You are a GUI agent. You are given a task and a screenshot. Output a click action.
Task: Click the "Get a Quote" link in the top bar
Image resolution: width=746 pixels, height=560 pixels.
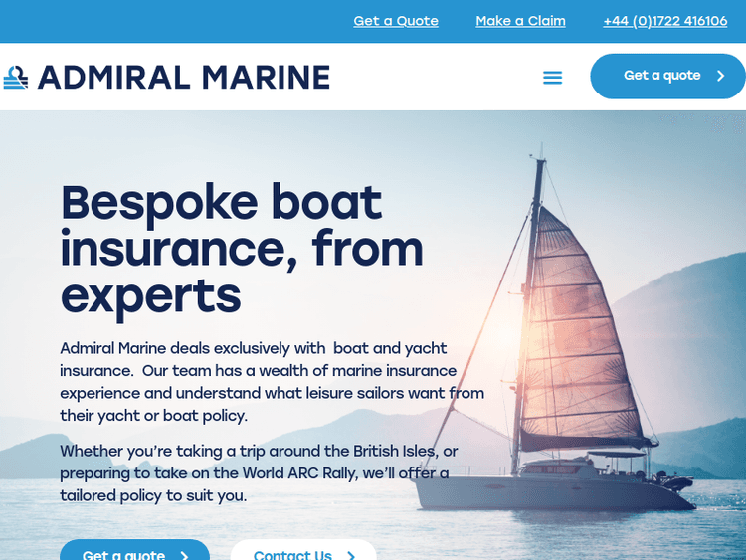point(396,21)
